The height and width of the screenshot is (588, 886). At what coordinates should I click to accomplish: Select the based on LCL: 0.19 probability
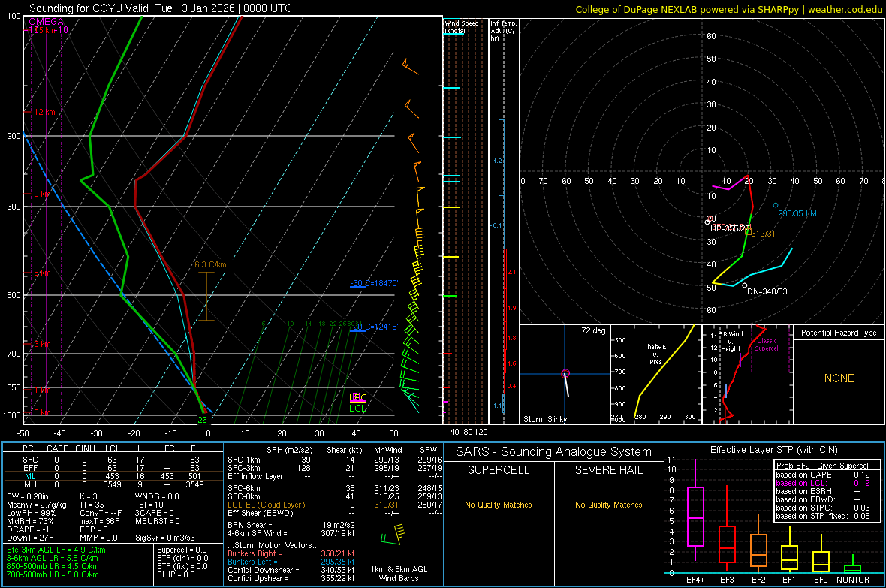point(823,483)
